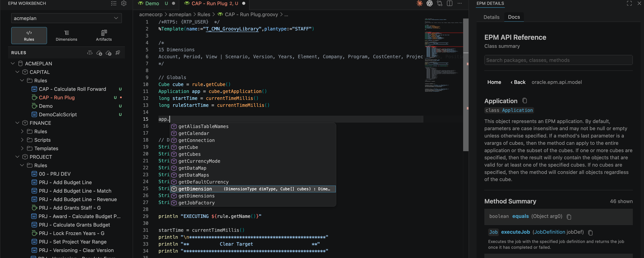Click the cloud upload icon in the RULES header
The image size is (644, 258).
(109, 53)
